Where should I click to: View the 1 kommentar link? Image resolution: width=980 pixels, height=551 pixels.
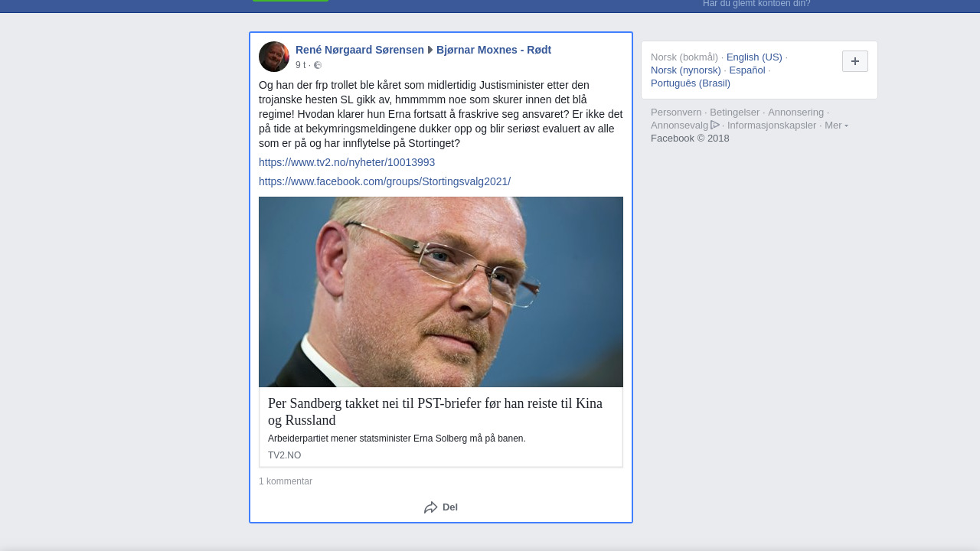286,481
